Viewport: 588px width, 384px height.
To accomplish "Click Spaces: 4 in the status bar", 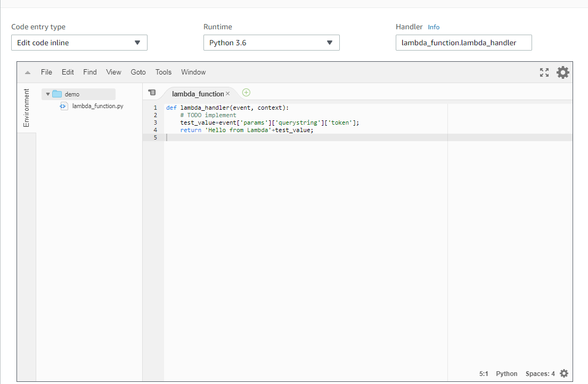I will click(540, 373).
